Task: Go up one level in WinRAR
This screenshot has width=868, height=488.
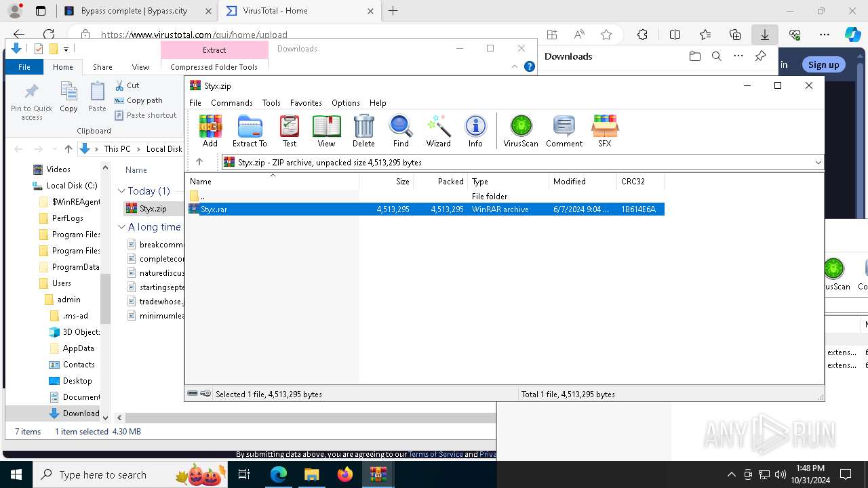Action: tap(199, 162)
